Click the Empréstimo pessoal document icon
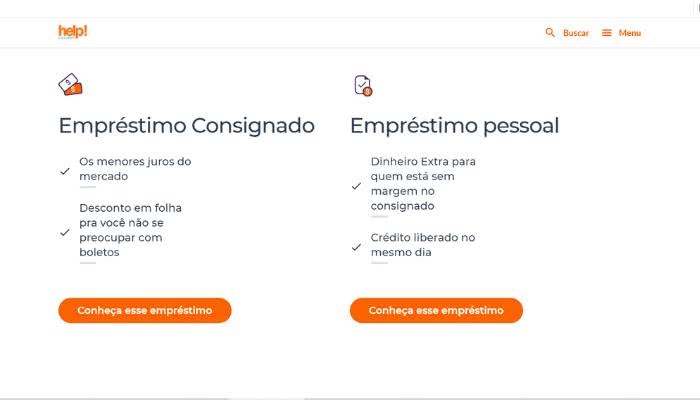 coord(363,85)
